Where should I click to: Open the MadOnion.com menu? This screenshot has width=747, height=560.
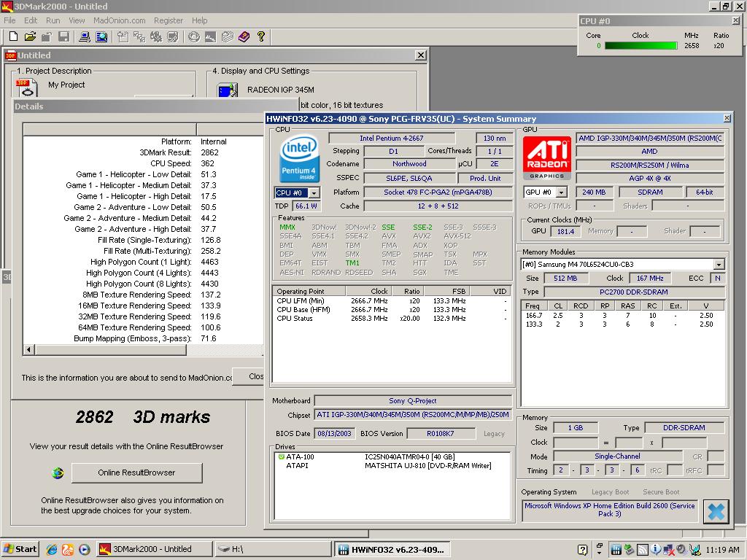tap(119, 20)
